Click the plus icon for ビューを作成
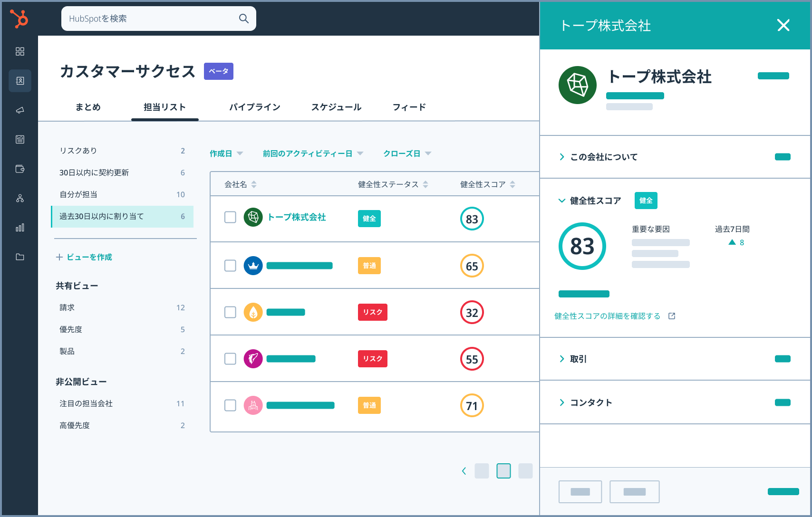Viewport: 812px width, 517px height. coord(59,257)
